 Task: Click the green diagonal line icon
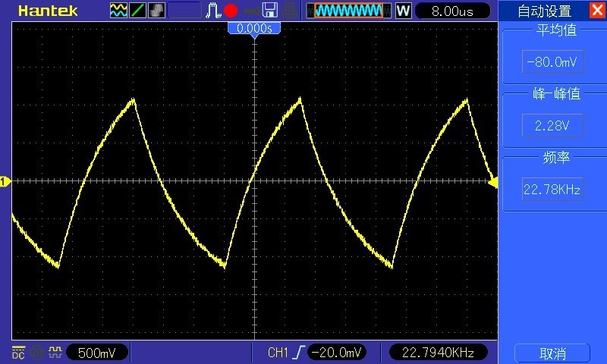coord(138,11)
